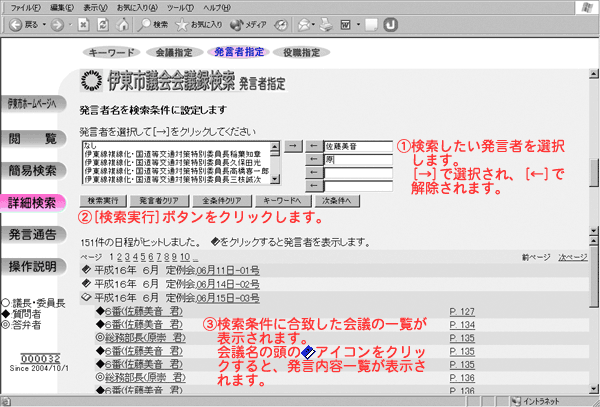Click the diamond icon beside 06月11日-01号
Image resolution: width=600 pixels, height=407 pixels.
(85, 270)
